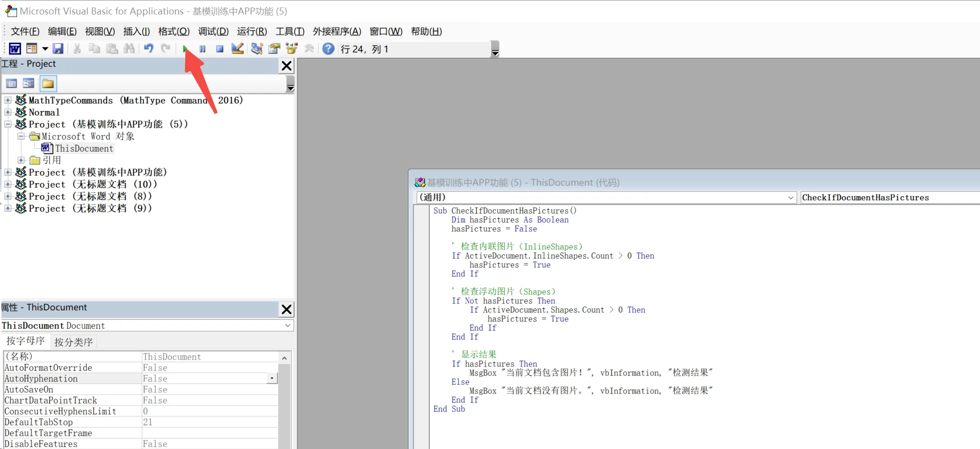The image size is (980, 449).
Task: Open the 文件(F) menu
Action: tap(25, 32)
